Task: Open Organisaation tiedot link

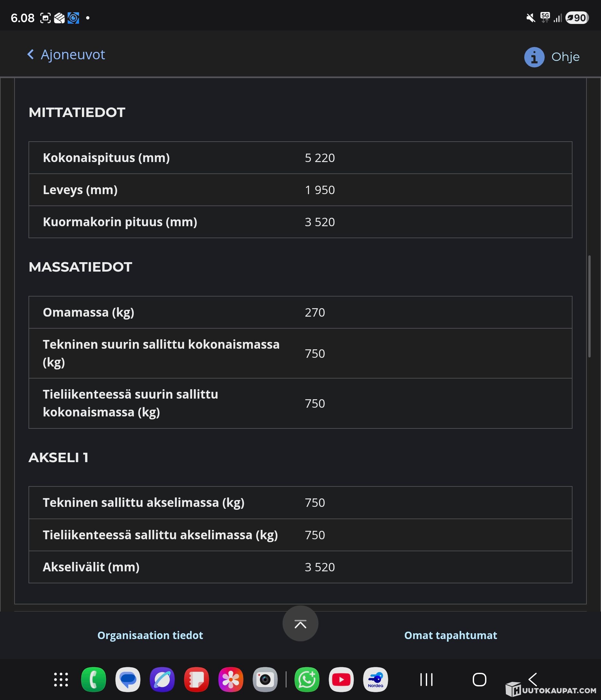Action: click(150, 635)
